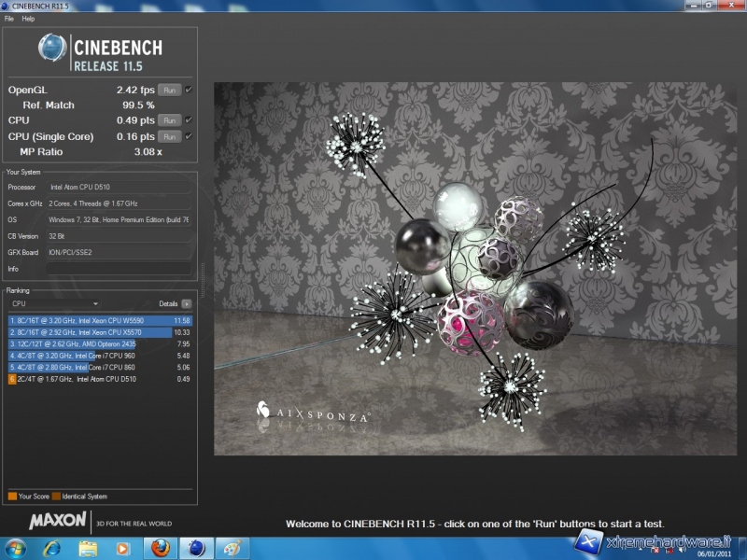The height and width of the screenshot is (560, 747).
Task: Run the CPU benchmark test
Action: [169, 120]
